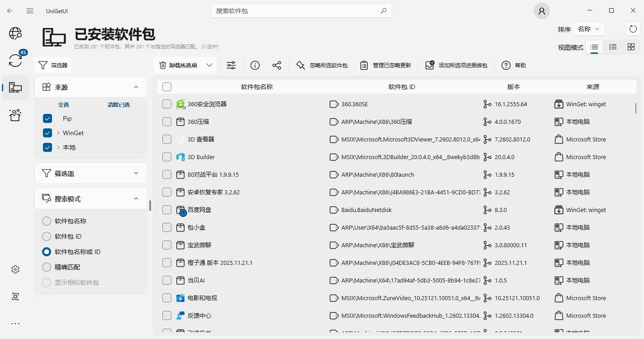
Task: Switch to grid icon view mode
Action: click(x=631, y=47)
